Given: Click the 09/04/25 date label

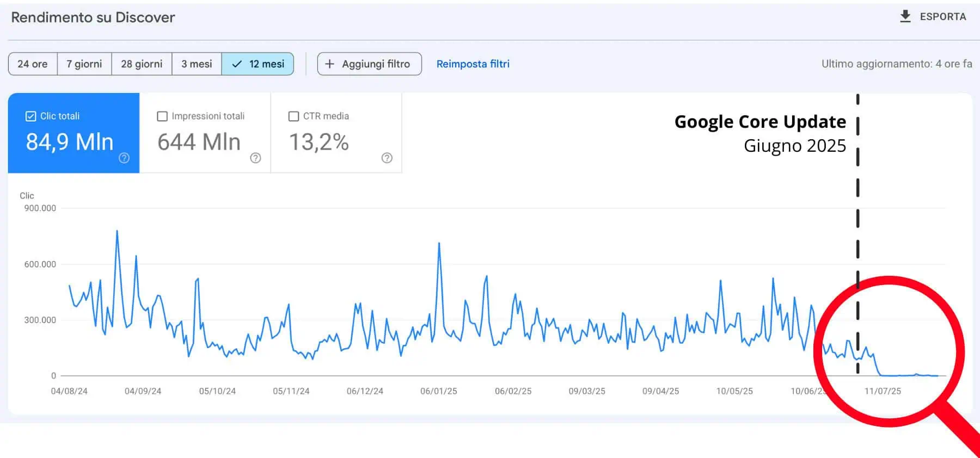Looking at the screenshot, I should pos(660,391).
